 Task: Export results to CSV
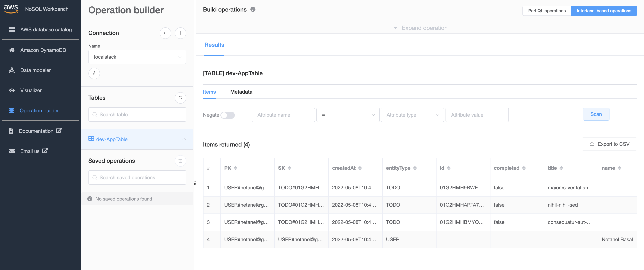609,144
